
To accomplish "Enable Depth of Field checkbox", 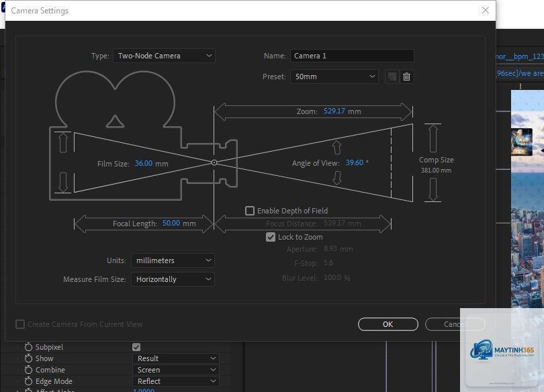I will [250, 211].
